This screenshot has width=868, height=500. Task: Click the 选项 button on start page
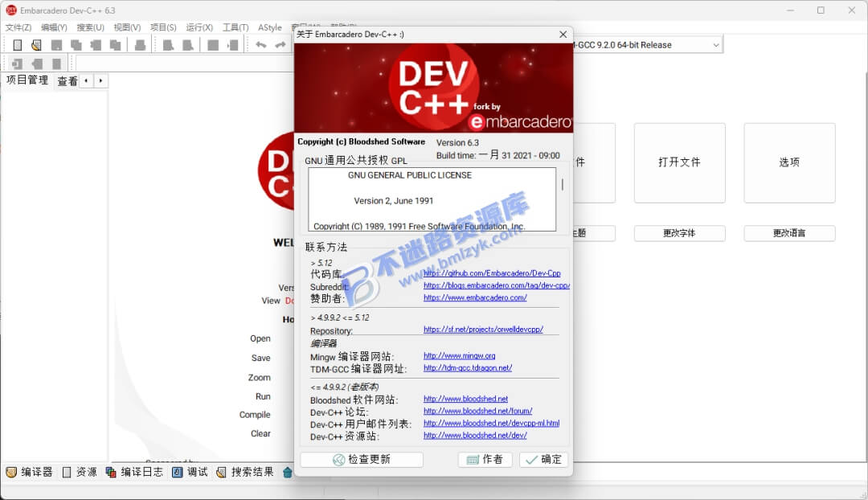[x=789, y=162]
